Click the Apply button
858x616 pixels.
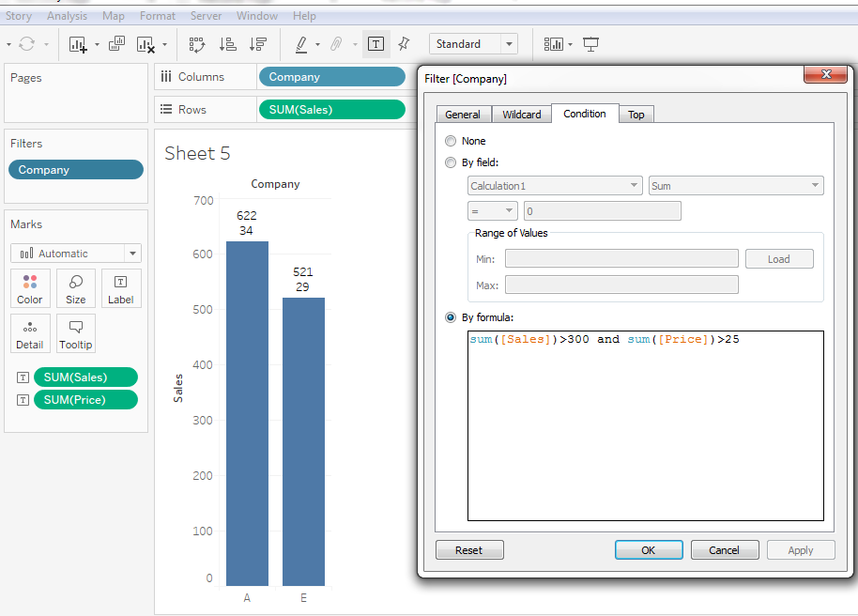(801, 550)
